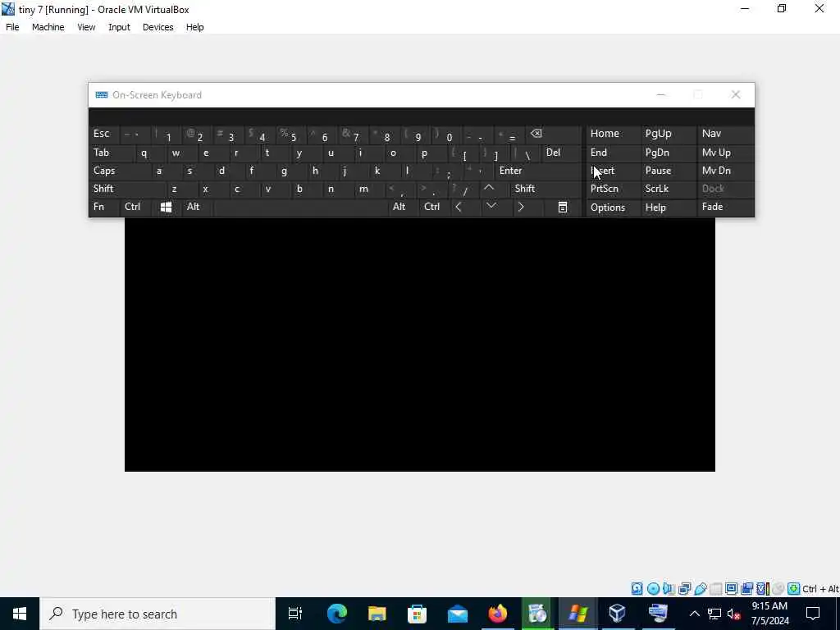Toggle the Fade key

pos(725,207)
